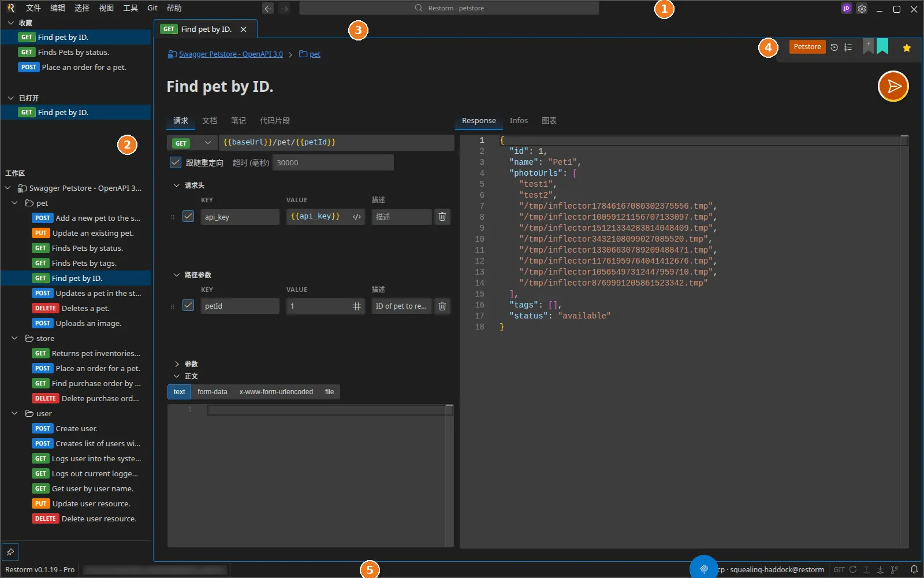Open Create user. request
This screenshot has width=924, height=578.
point(75,429)
